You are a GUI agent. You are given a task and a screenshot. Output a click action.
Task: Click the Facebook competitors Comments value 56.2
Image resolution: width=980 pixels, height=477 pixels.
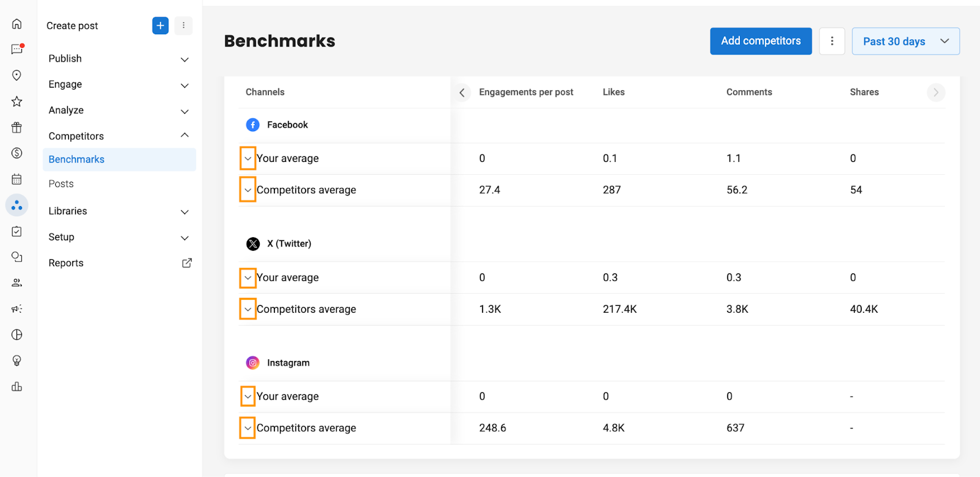coord(737,190)
